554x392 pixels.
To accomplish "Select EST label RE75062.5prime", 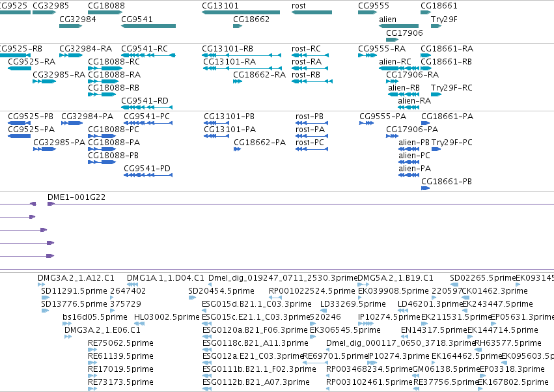I will click(x=120, y=343).
